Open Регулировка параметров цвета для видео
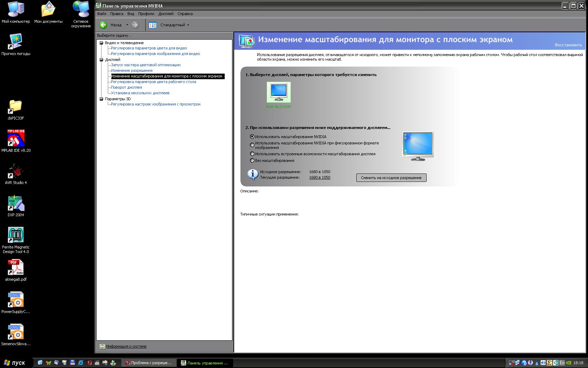 [149, 48]
